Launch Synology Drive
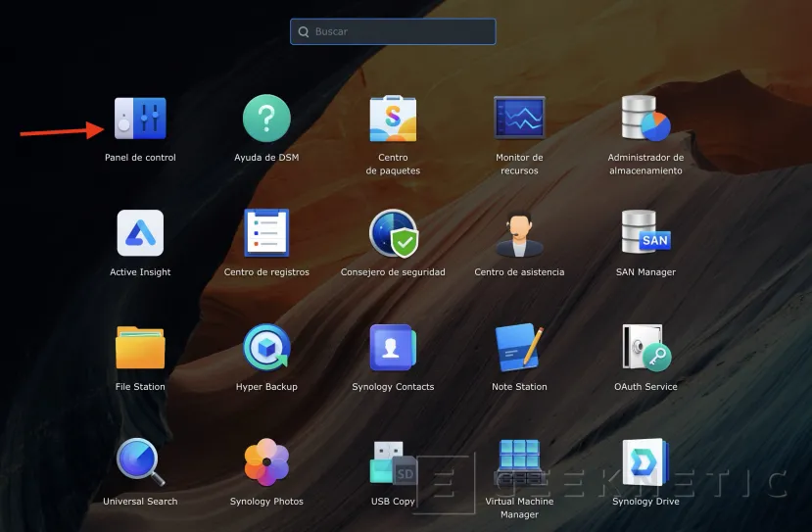Viewport: 812px width, 532px height. [x=645, y=462]
